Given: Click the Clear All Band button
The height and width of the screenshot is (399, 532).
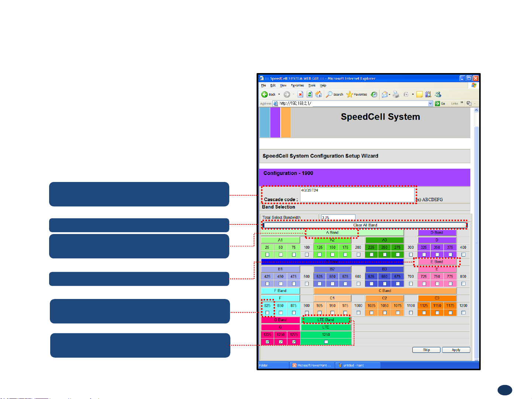Looking at the screenshot, I should pos(365,225).
